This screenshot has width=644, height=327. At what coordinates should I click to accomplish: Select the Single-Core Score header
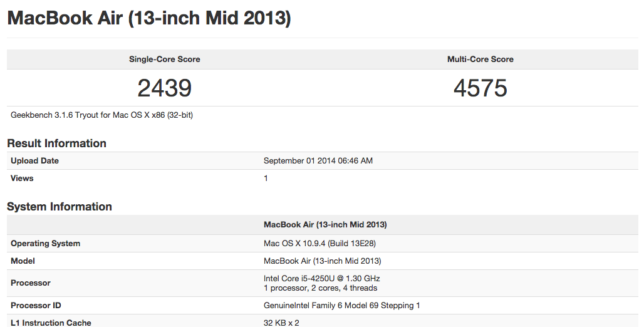[165, 59]
